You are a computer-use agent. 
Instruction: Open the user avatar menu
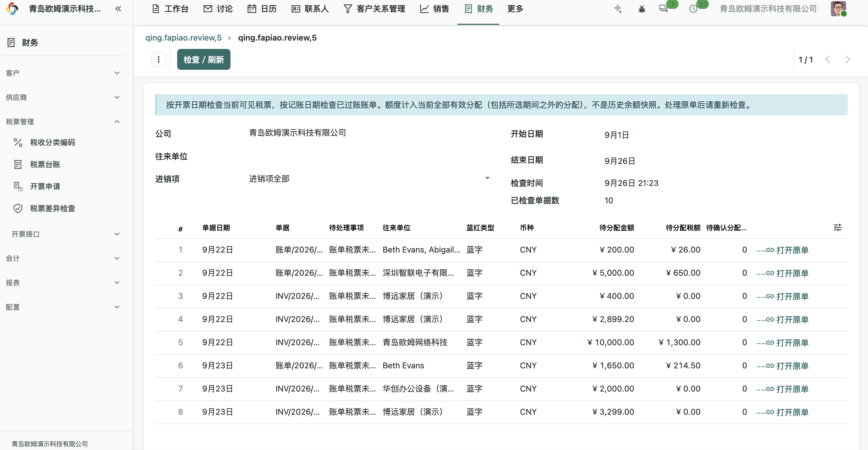(x=838, y=9)
